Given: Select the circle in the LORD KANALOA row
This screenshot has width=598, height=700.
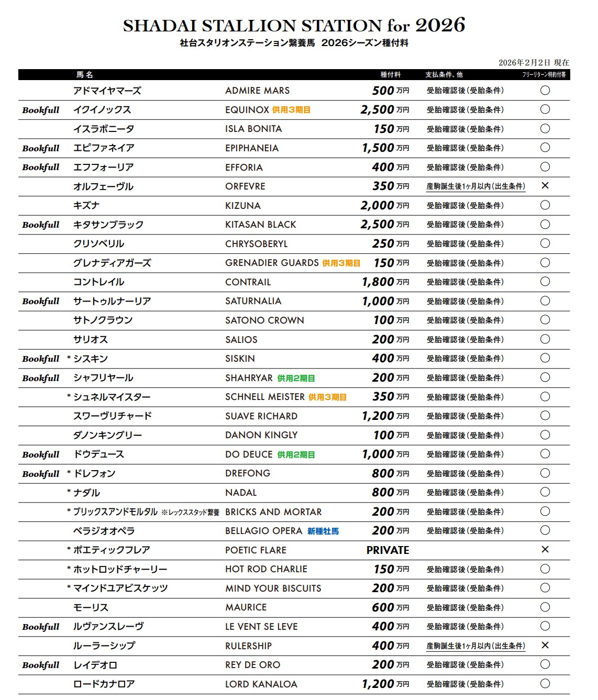Looking at the screenshot, I should [545, 683].
